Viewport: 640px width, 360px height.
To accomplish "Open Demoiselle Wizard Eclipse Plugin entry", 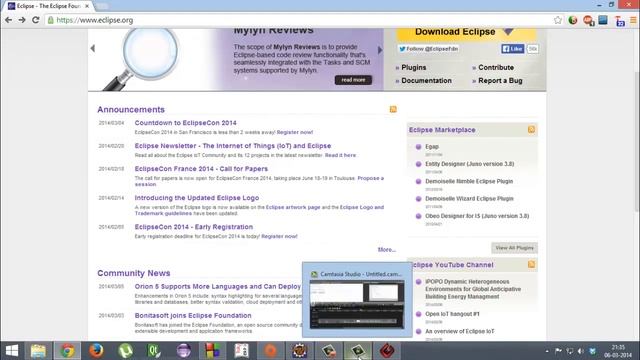I will coord(469,199).
